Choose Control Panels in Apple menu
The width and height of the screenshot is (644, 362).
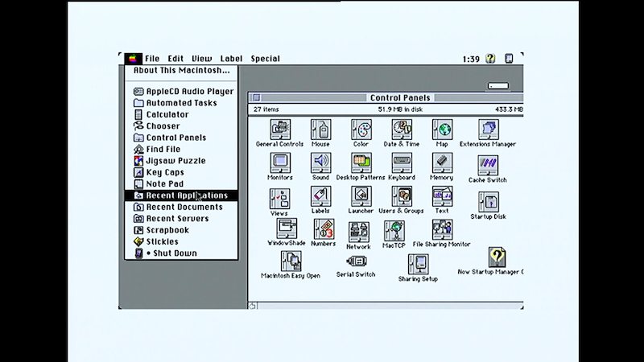(181, 138)
